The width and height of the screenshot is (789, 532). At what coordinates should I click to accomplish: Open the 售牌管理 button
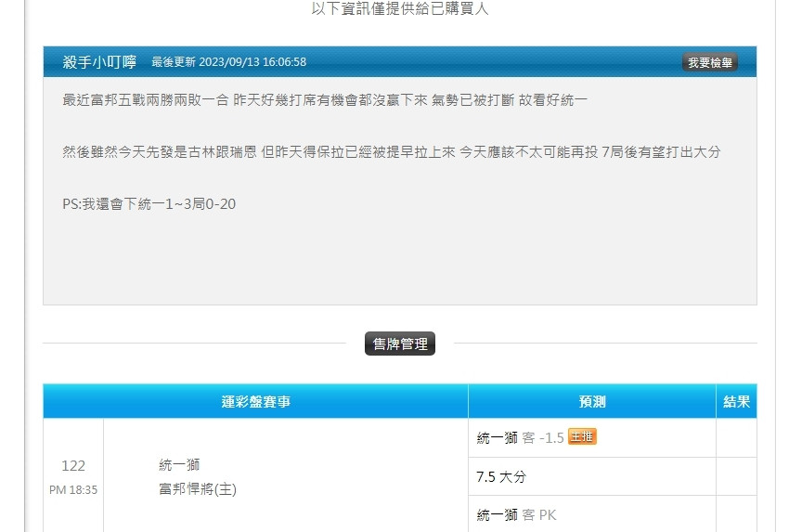(x=400, y=344)
